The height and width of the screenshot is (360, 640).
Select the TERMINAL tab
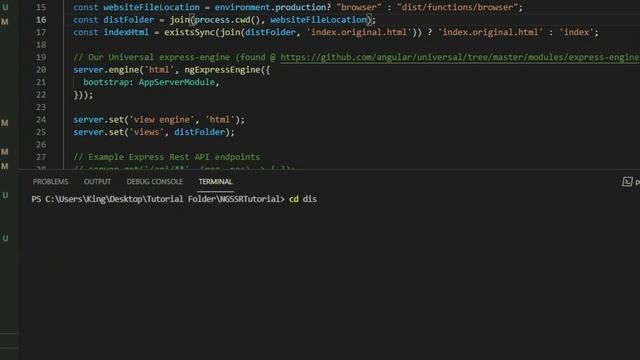(216, 182)
